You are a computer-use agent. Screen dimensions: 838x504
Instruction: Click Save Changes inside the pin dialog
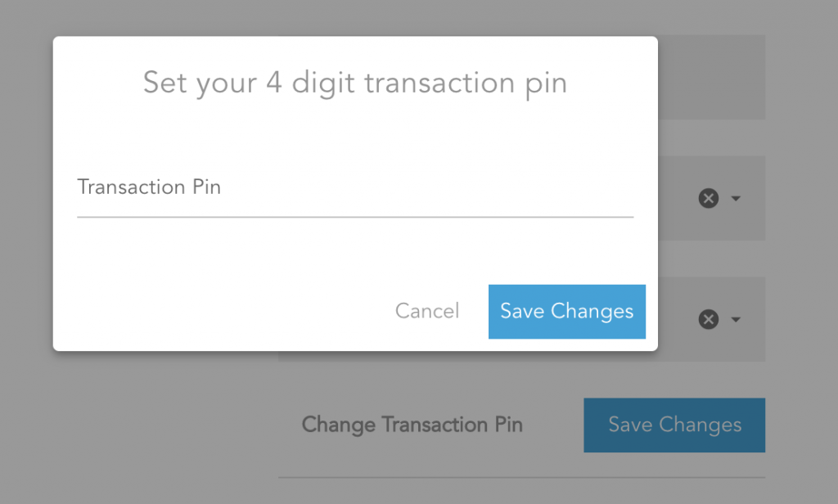coord(567,312)
